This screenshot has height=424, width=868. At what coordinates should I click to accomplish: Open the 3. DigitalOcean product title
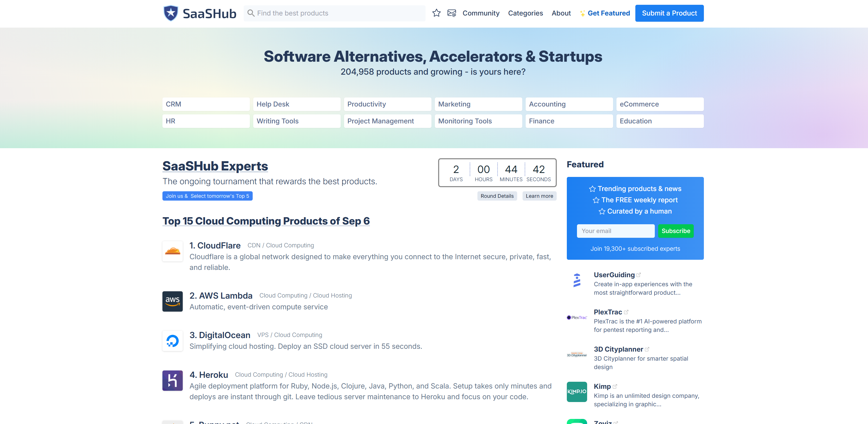[x=220, y=335]
